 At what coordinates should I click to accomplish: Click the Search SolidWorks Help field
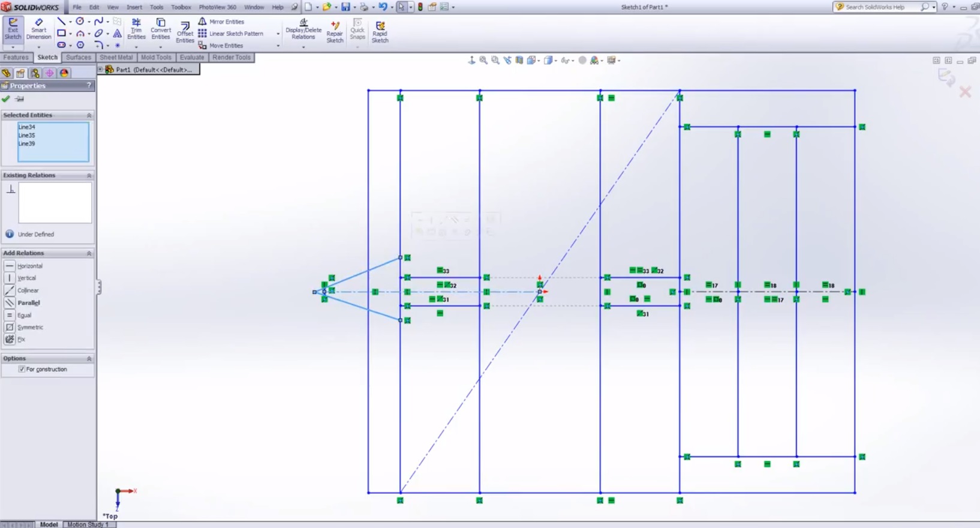[880, 7]
